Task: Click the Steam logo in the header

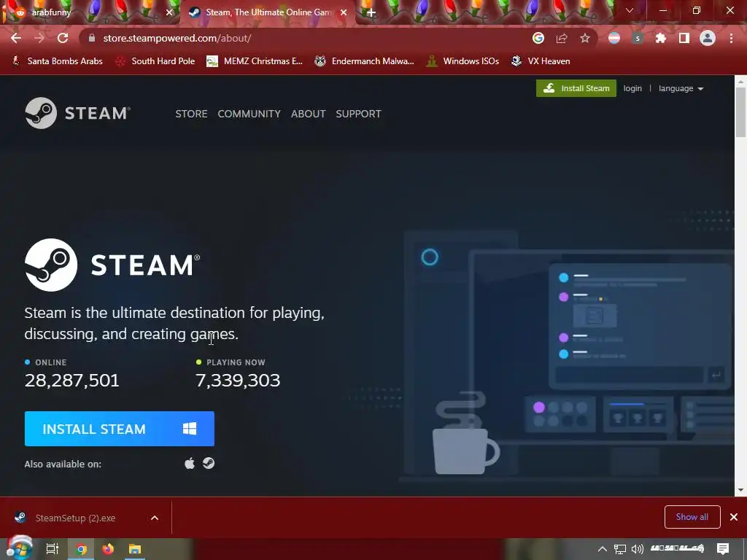Action: [x=77, y=113]
